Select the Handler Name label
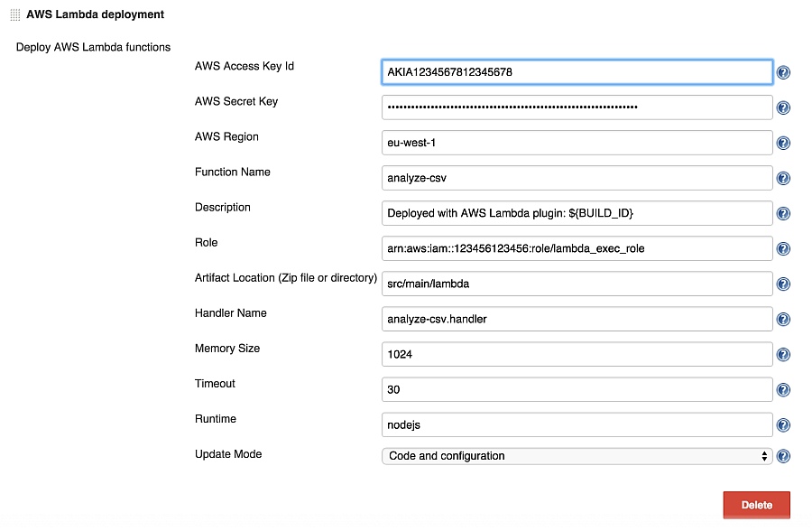The width and height of the screenshot is (812, 531). click(x=231, y=313)
